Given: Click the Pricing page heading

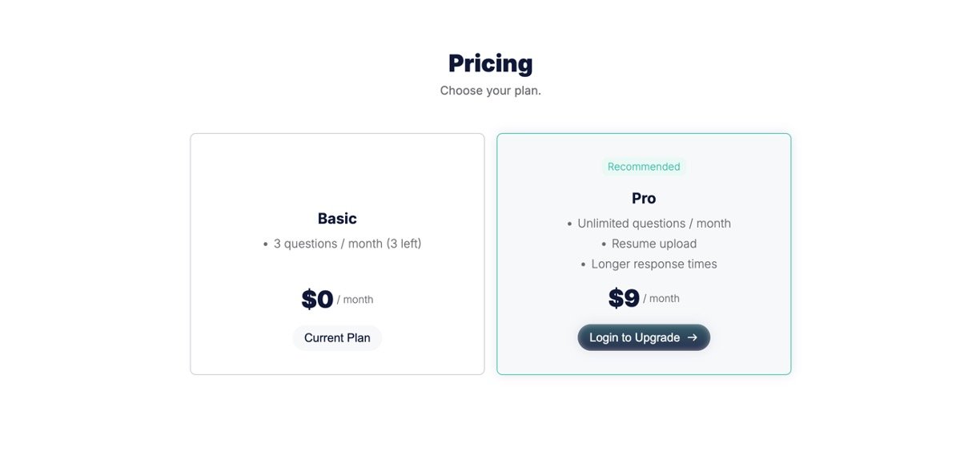Looking at the screenshot, I should (490, 63).
